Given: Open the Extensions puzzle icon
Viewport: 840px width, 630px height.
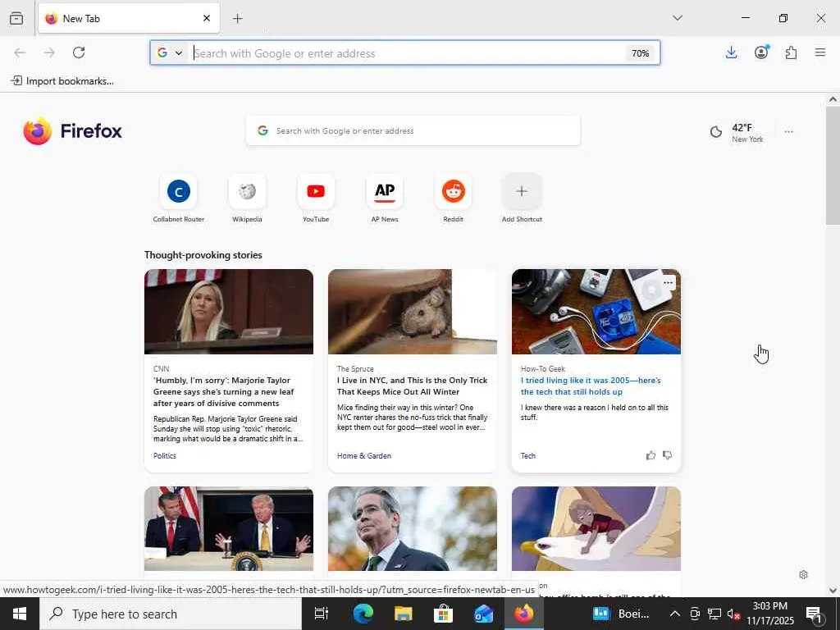Looking at the screenshot, I should coord(791,52).
